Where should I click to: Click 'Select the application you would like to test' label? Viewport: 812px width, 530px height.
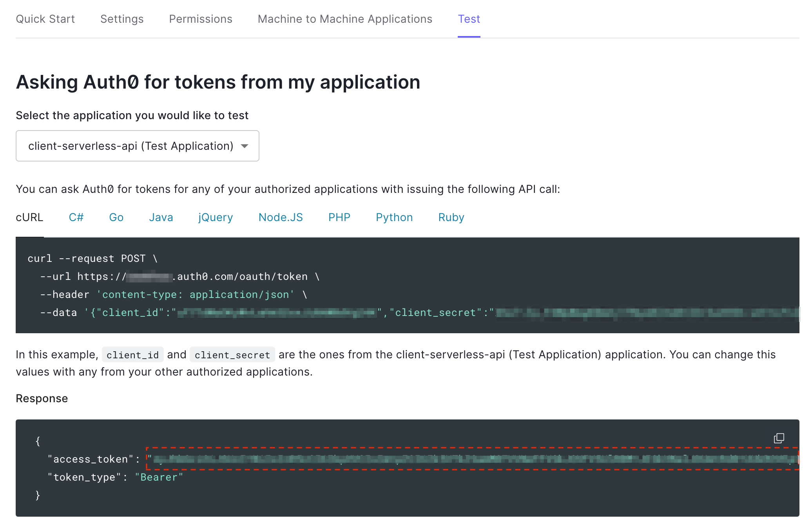click(x=132, y=115)
